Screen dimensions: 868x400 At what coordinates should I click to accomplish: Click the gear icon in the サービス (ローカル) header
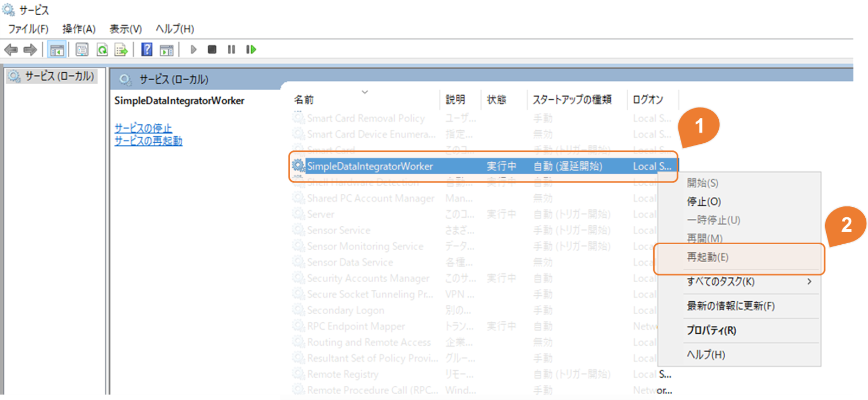point(125,80)
